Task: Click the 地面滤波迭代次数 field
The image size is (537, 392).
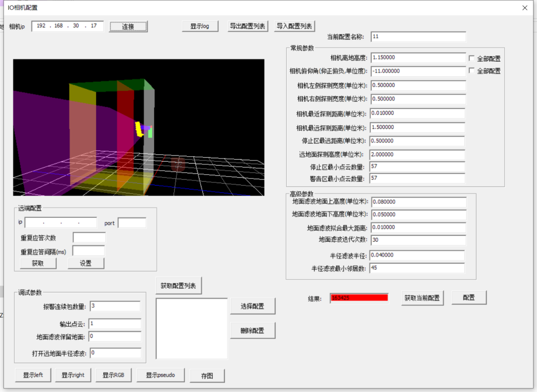Action: pos(419,240)
